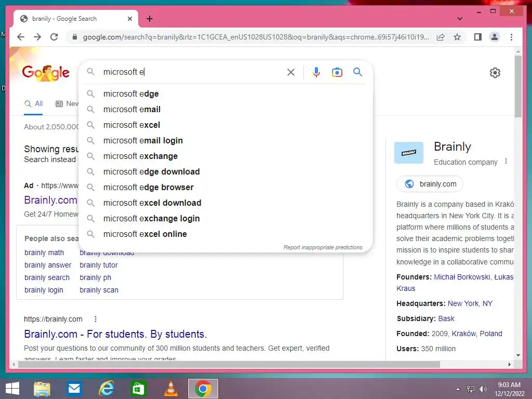Go back to previous page

coord(21,37)
